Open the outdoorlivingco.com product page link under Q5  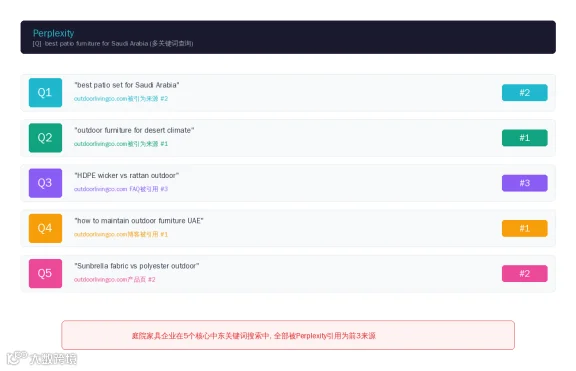point(115,279)
